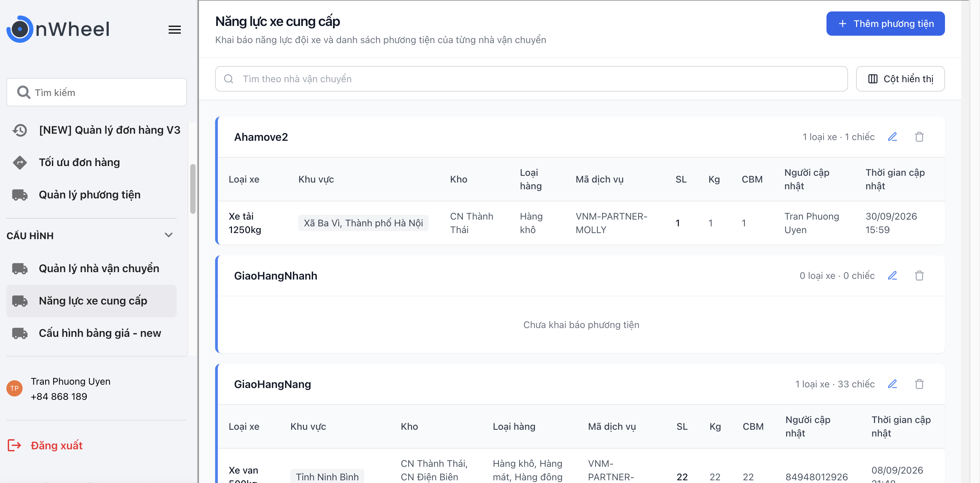Click the diamond icon next to Tối ưu đơn hàng
Viewport: 980px width, 483px height.
click(x=20, y=163)
